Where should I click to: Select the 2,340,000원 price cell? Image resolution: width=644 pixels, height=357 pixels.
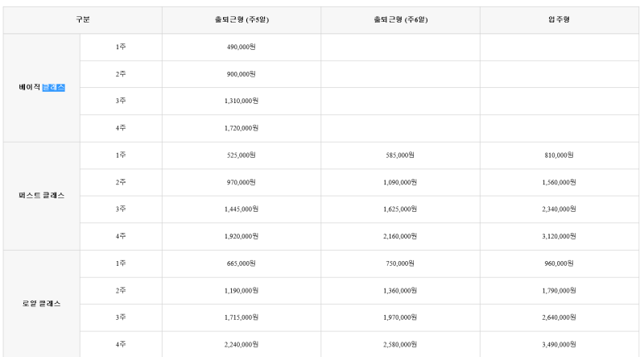559,209
